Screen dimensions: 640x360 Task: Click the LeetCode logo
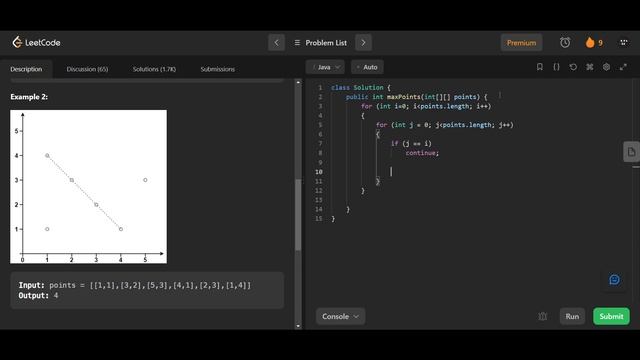(x=36, y=42)
